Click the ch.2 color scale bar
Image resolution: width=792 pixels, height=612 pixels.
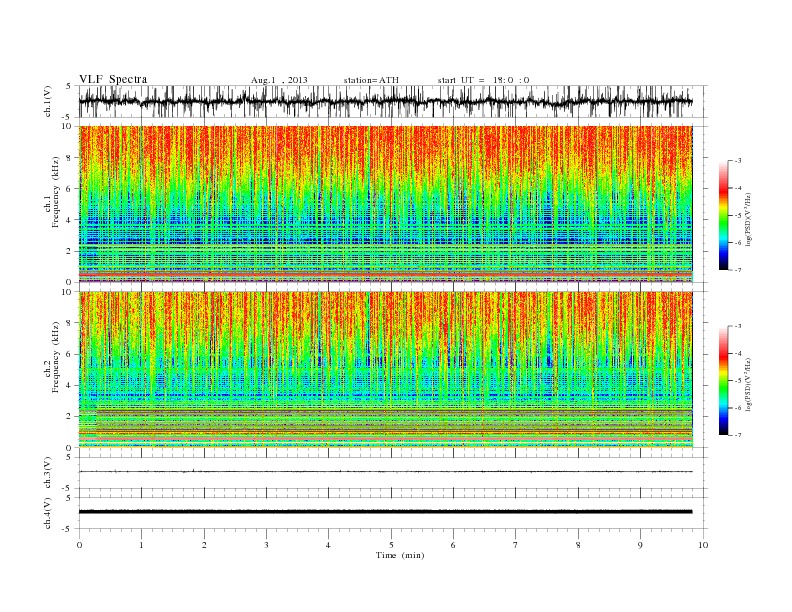pyautogui.click(x=723, y=381)
